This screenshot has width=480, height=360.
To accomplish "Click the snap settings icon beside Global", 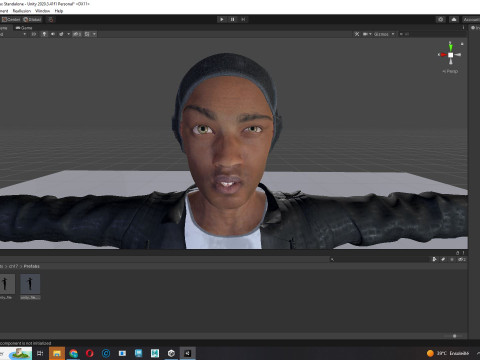I will tap(51, 19).
